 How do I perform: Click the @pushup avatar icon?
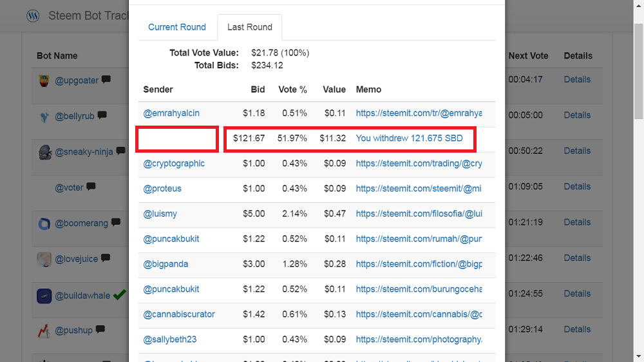click(x=44, y=331)
